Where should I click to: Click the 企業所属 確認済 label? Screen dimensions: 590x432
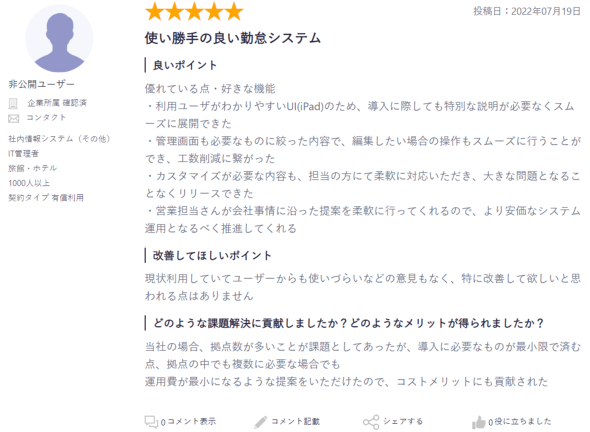click(57, 103)
